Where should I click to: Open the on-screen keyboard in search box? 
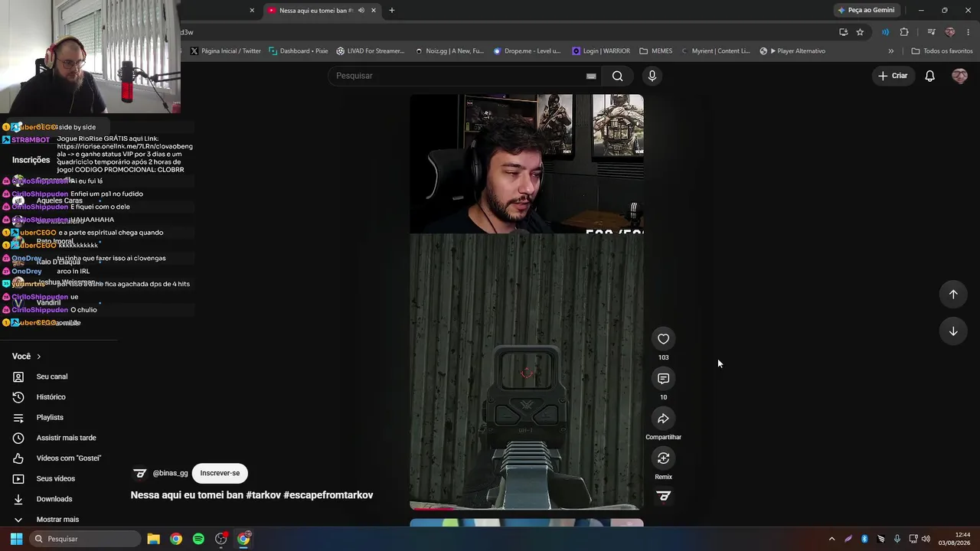[x=591, y=76]
